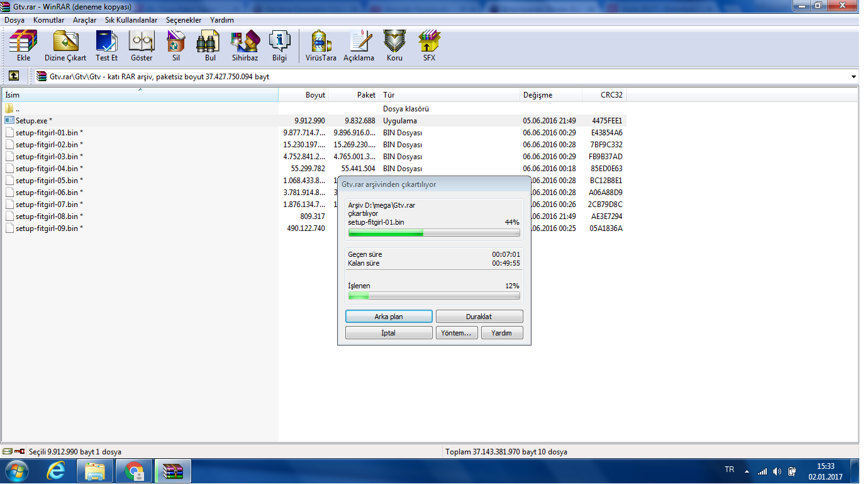Click the WinRAR taskbar icon
Image resolution: width=868 pixels, height=484 pixels.
pyautogui.click(x=172, y=471)
